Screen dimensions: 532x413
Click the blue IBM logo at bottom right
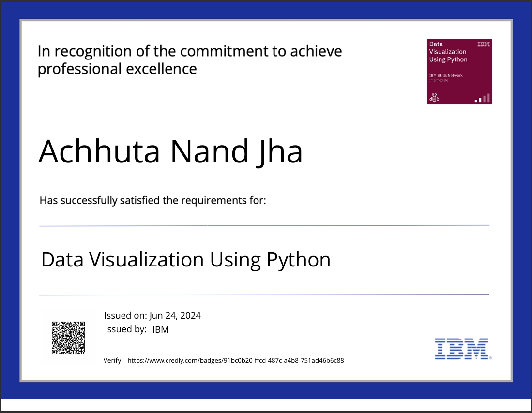click(461, 349)
